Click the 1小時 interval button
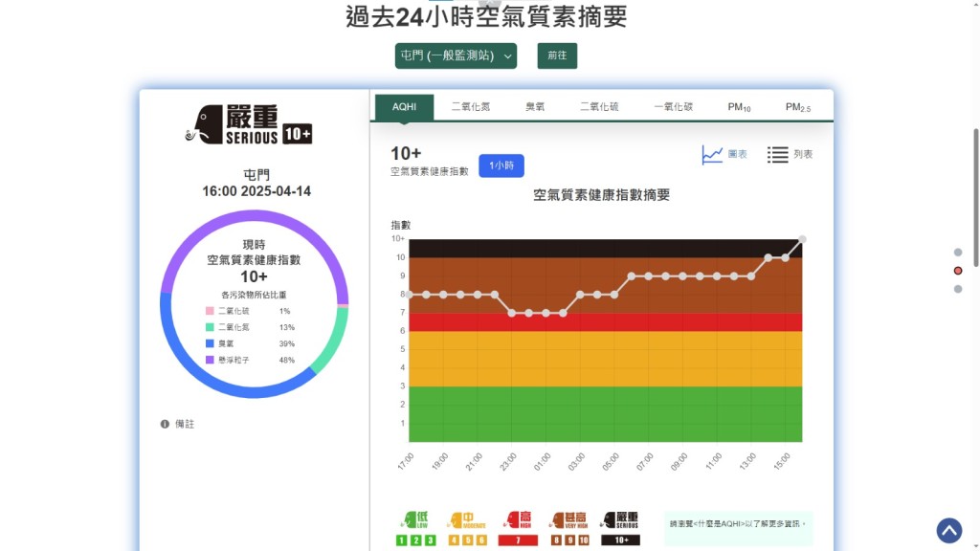980x551 pixels. click(x=501, y=165)
